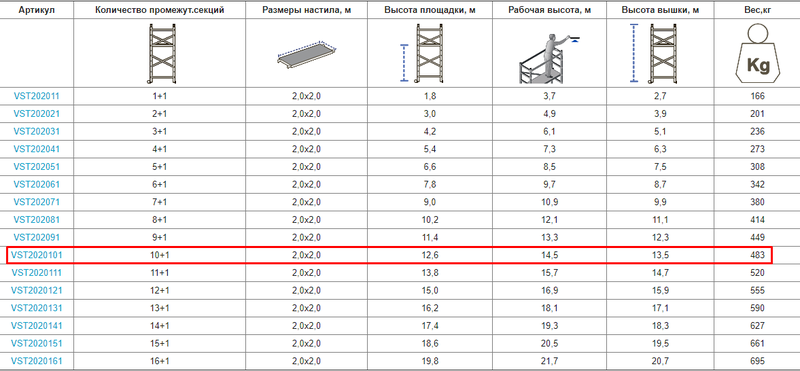
Task: Click the Количество промежут.секций header
Action: [x=160, y=10]
